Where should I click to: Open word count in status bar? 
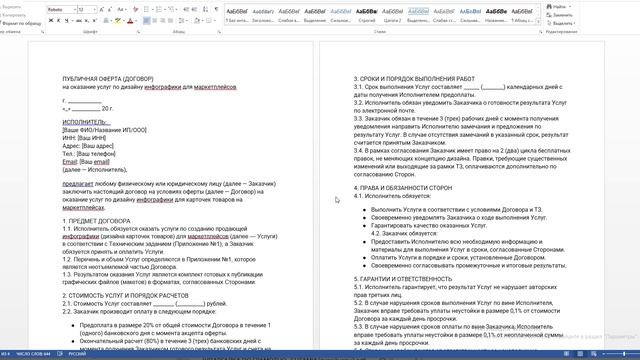[33, 354]
